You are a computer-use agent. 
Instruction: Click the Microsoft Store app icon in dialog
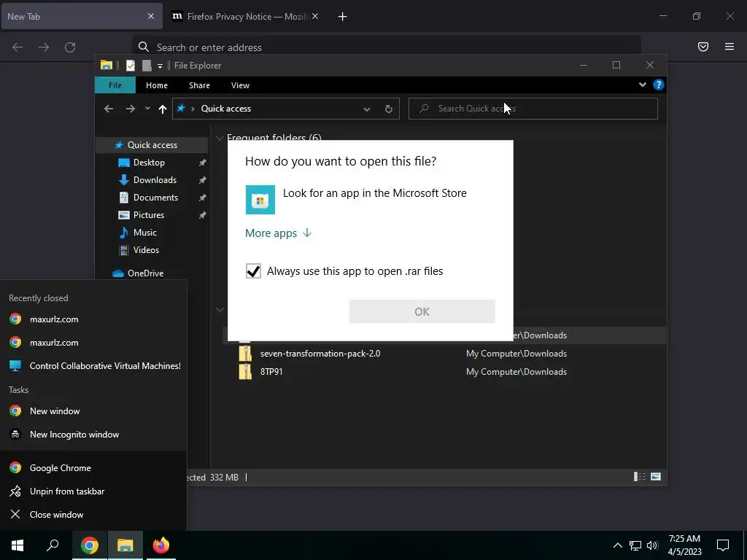260,200
